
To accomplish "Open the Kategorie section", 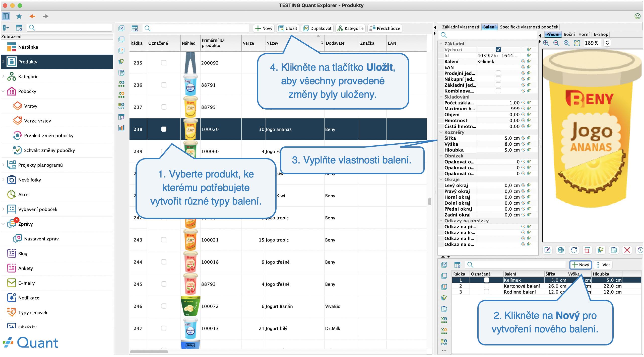I will click(x=28, y=77).
